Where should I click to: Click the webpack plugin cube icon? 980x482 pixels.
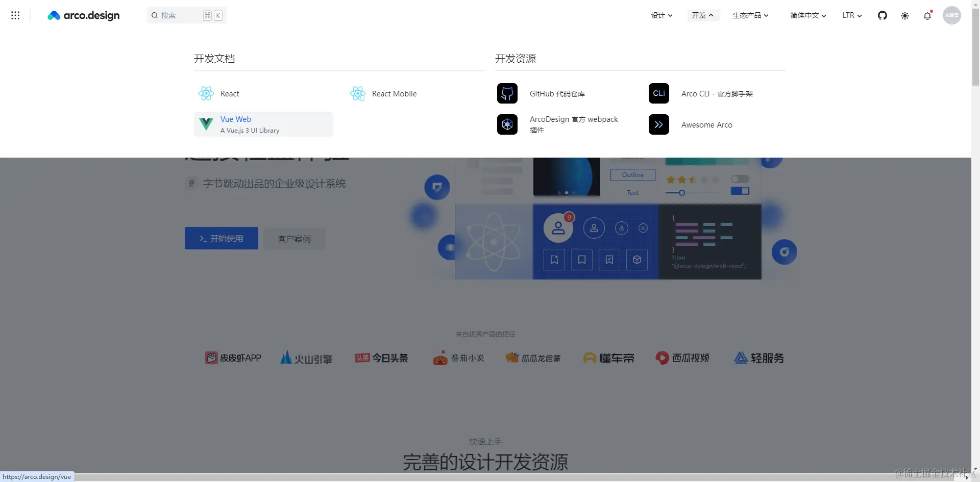click(x=507, y=124)
